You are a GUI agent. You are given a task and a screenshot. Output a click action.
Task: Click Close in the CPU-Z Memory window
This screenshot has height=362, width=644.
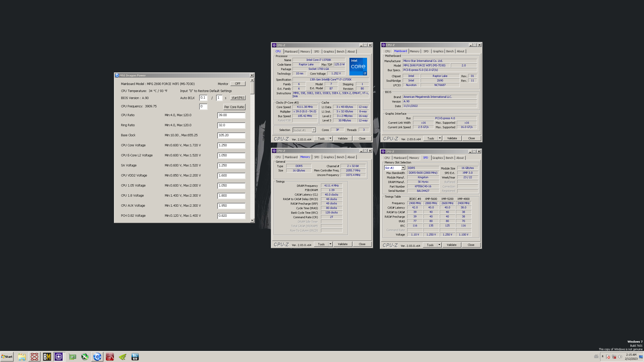pos(362,244)
